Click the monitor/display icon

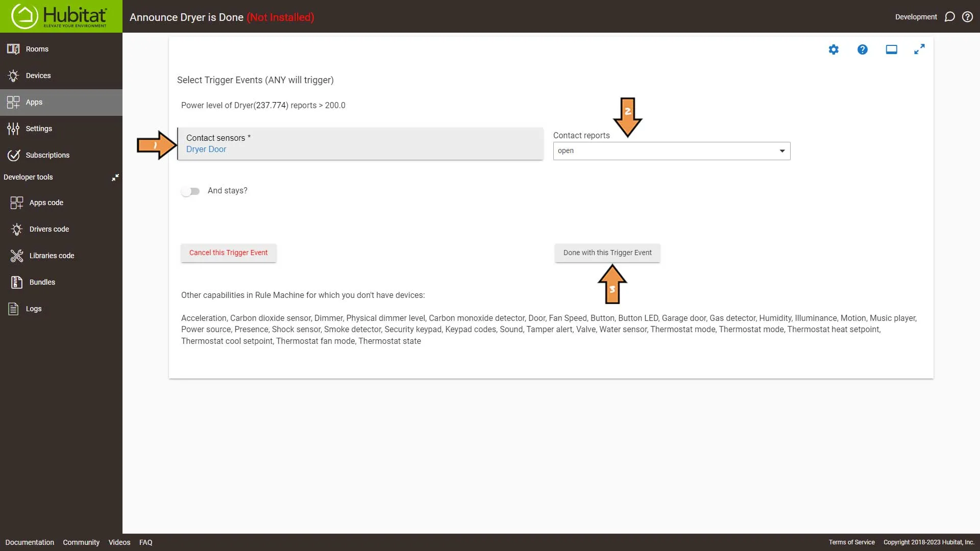coord(891,49)
